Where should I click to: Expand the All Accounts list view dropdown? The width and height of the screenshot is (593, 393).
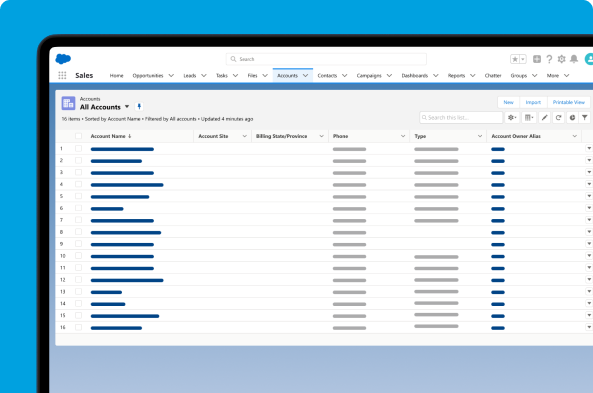coord(127,107)
